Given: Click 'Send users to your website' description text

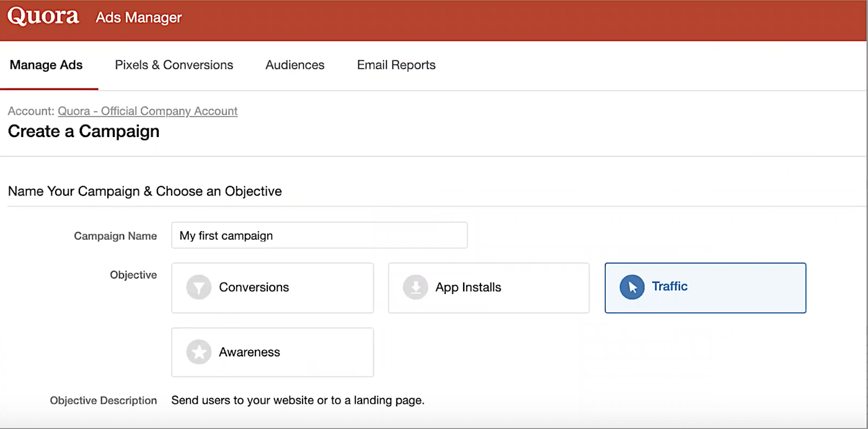Looking at the screenshot, I should (298, 400).
